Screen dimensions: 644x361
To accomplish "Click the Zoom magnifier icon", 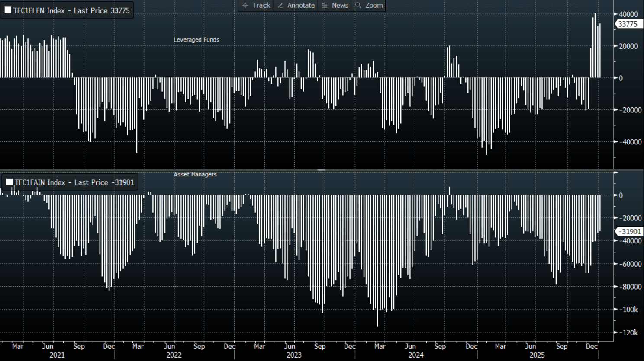I will click(358, 6).
